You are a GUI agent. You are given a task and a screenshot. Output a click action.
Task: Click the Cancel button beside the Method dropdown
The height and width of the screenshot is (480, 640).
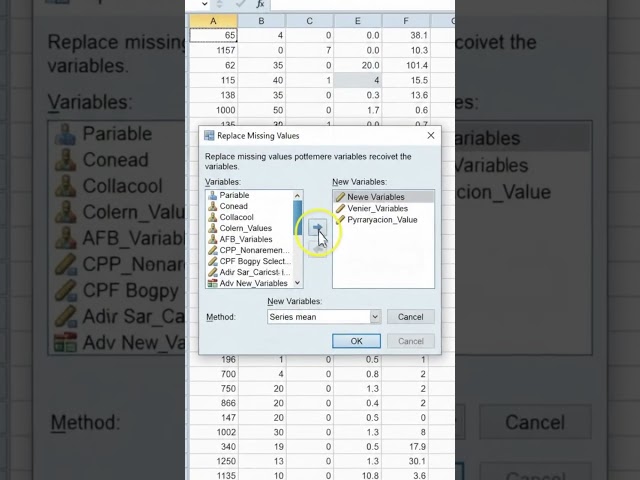click(x=411, y=317)
